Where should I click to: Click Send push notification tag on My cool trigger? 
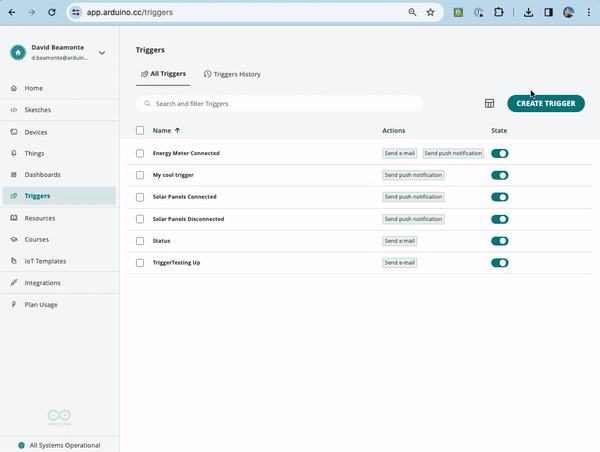[413, 175]
